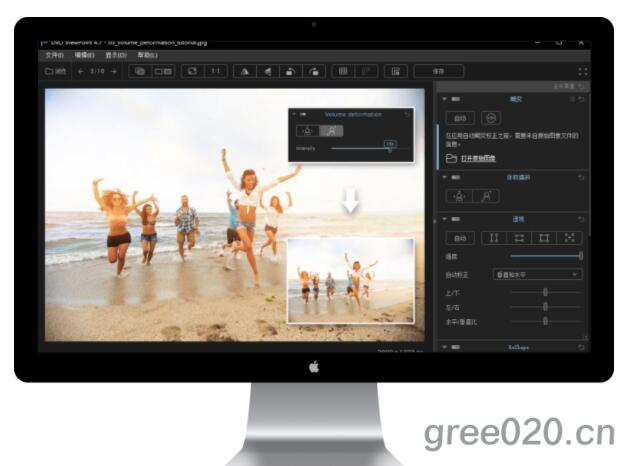Select the diagonal volume deformation icon in sidebar
The width and height of the screenshot is (629, 466).
coord(487,196)
